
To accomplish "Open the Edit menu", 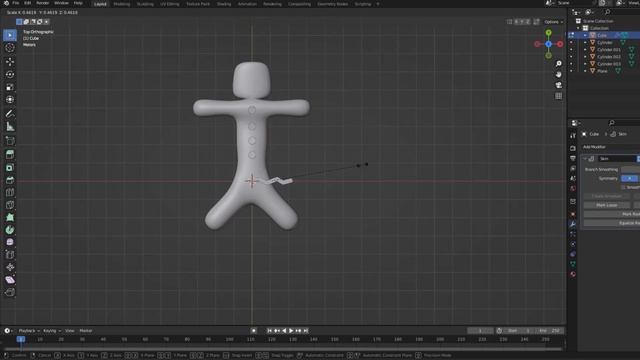I will 28,3.
